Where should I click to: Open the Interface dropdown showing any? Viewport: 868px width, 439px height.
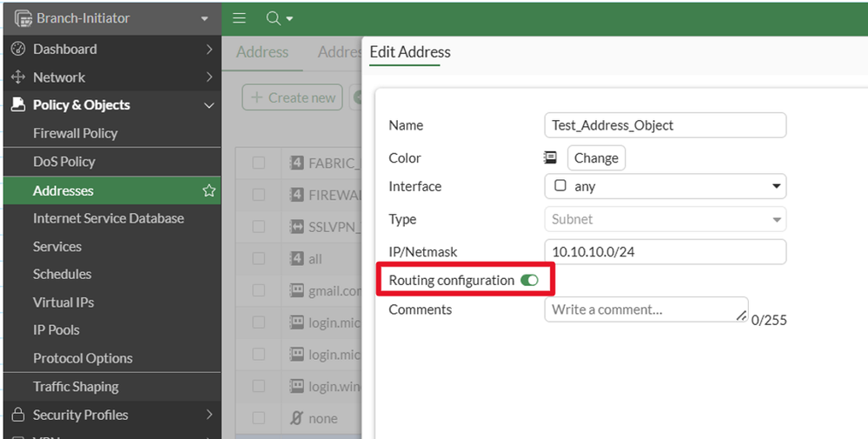click(x=665, y=186)
